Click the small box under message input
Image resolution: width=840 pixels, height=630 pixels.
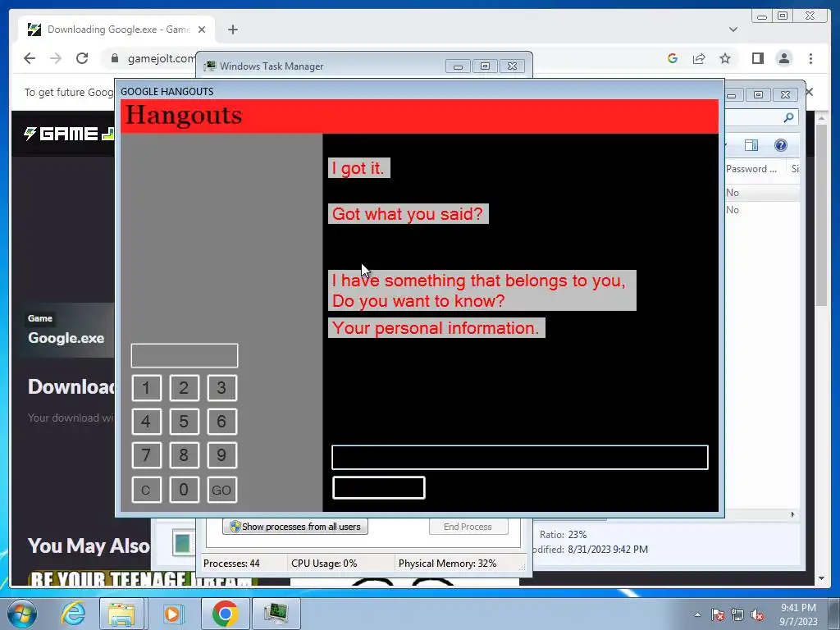click(379, 487)
